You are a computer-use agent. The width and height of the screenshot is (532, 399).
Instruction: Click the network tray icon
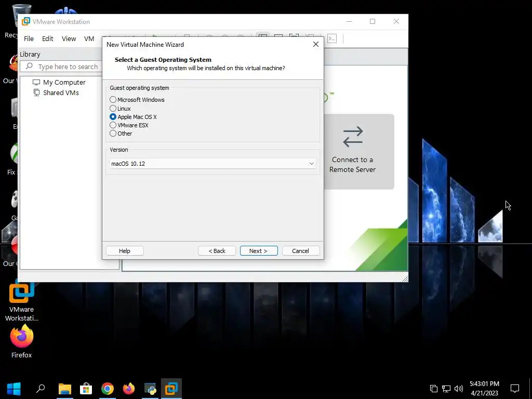[446, 389]
